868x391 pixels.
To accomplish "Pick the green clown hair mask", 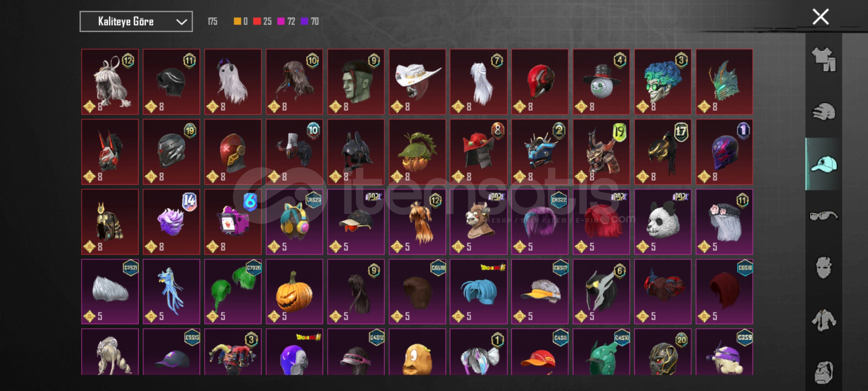I will tap(663, 82).
